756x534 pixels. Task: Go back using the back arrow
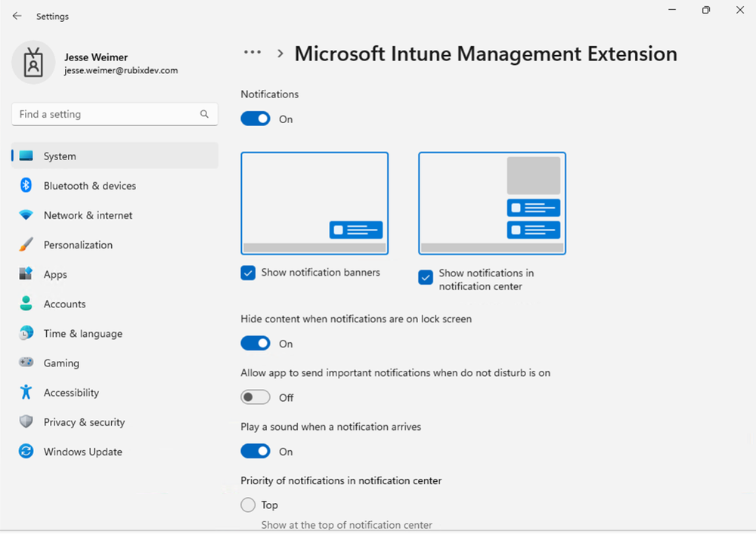click(x=17, y=16)
